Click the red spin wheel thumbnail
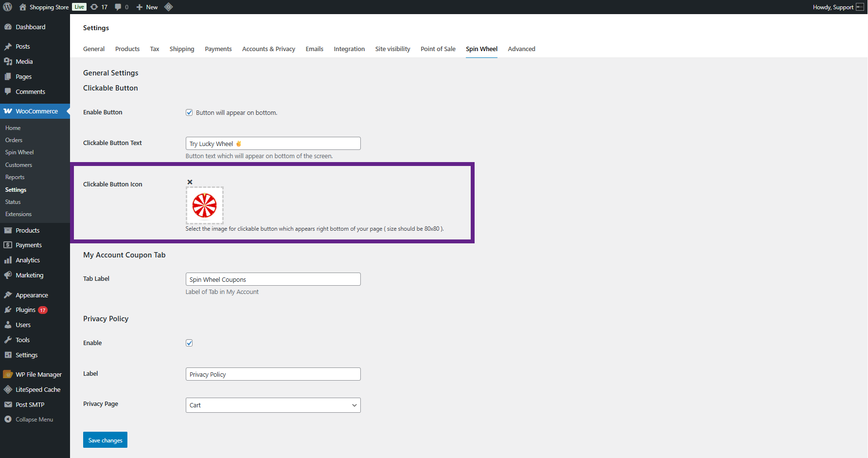868x458 pixels. point(205,205)
